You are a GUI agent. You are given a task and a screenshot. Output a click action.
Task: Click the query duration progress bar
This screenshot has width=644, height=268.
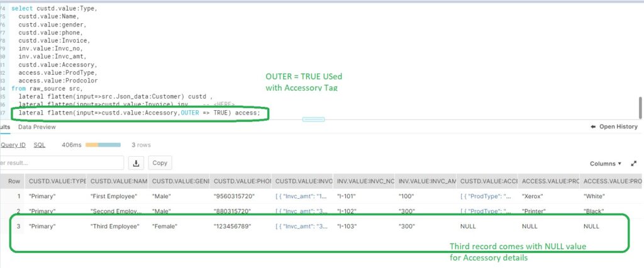point(103,145)
